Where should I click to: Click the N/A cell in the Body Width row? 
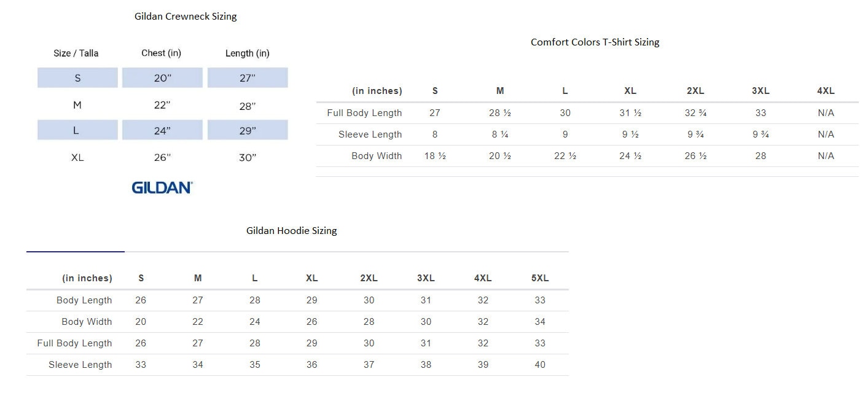coord(826,156)
